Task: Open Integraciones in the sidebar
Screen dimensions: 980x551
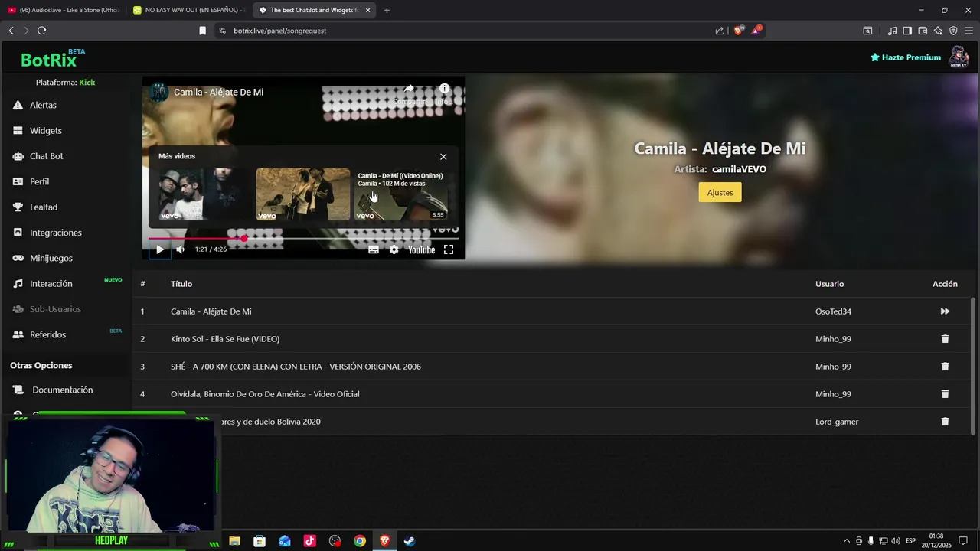Action: pyautogui.click(x=55, y=233)
